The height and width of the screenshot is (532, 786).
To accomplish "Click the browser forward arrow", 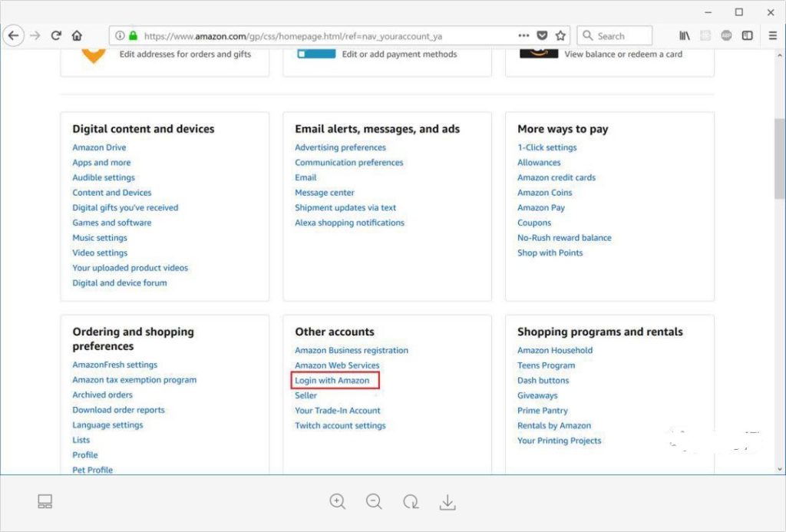I will coord(35,35).
